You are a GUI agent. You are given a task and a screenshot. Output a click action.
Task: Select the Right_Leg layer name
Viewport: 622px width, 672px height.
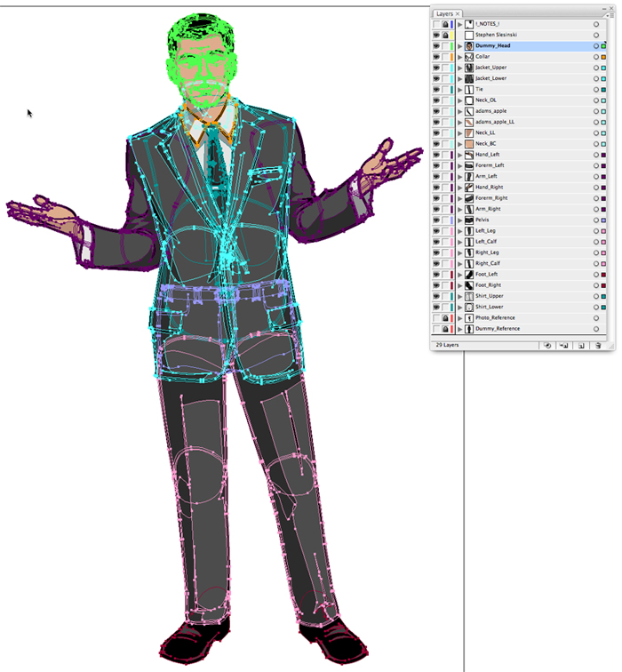[487, 252]
